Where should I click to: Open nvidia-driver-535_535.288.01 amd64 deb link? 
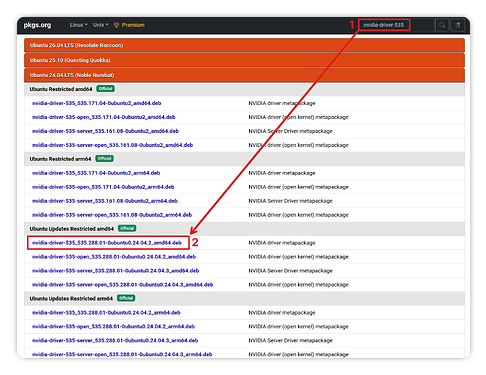(x=107, y=243)
